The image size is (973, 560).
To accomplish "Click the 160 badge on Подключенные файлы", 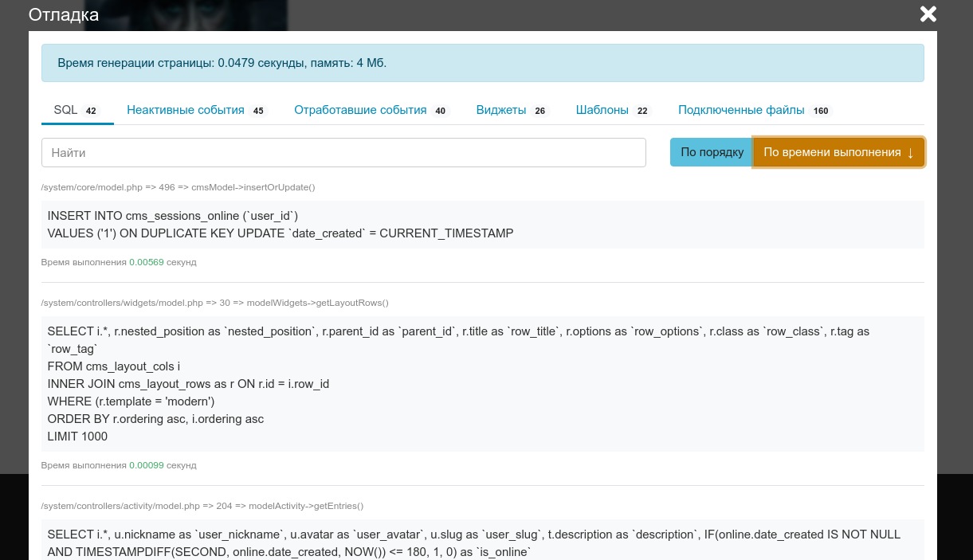I will tap(820, 111).
